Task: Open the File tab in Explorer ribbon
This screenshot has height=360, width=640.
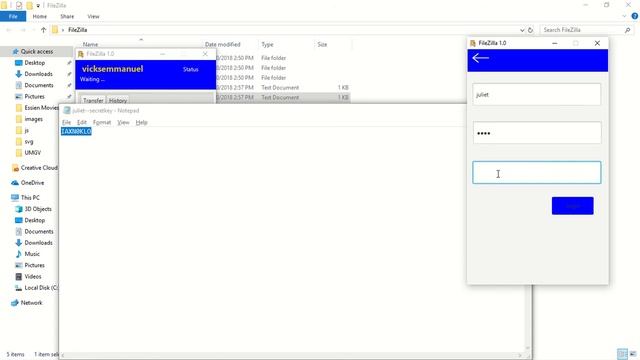Action: 13,16
